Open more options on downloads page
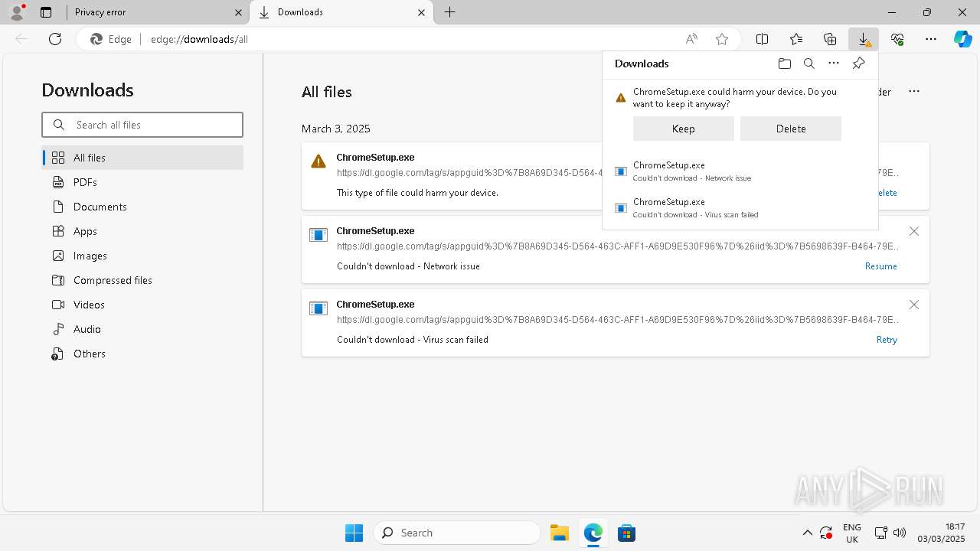 click(x=914, y=91)
